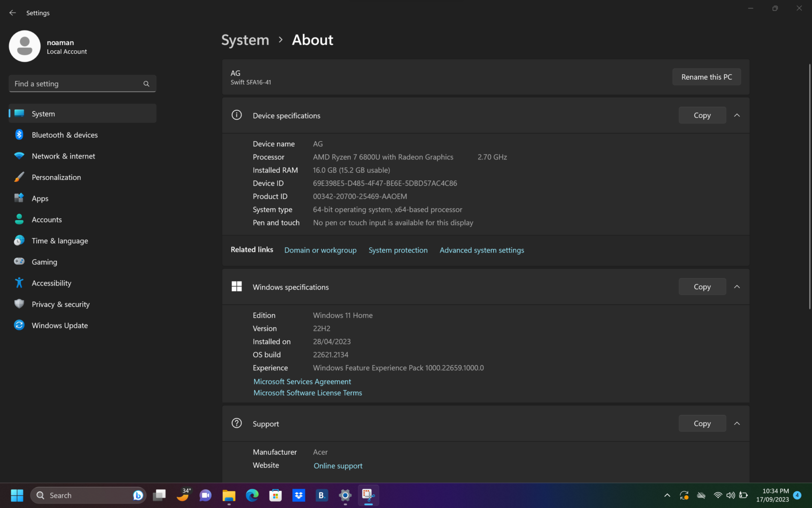Screen dimensions: 812x508
Task: Click the Support question mark icon
Action: 236,423
